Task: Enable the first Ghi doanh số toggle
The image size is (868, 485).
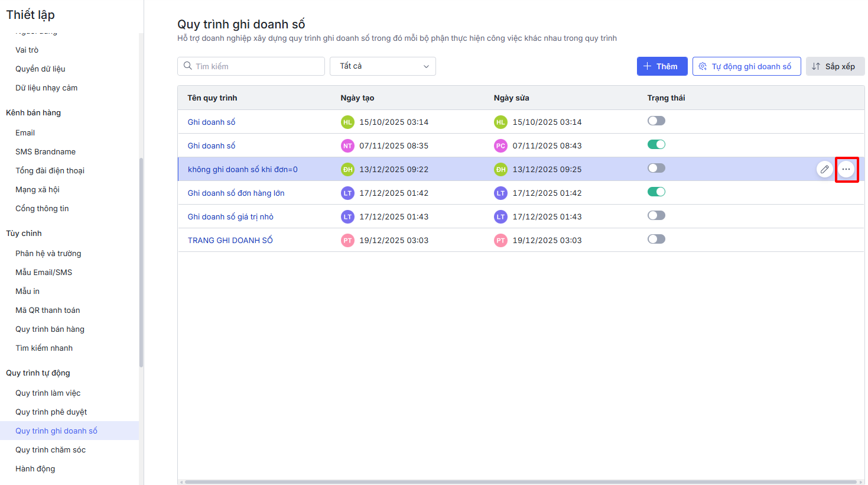Action: tap(656, 121)
